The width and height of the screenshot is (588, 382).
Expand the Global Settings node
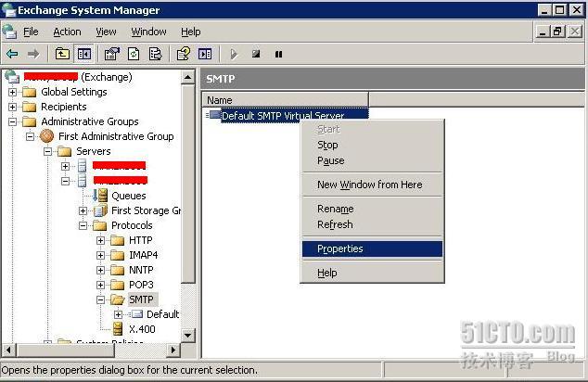point(12,92)
